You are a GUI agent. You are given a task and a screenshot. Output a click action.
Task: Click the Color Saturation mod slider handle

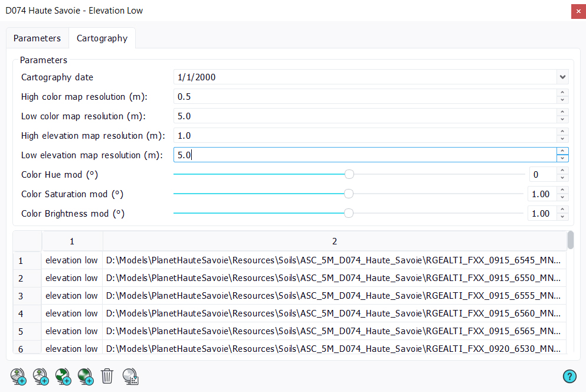coord(349,194)
